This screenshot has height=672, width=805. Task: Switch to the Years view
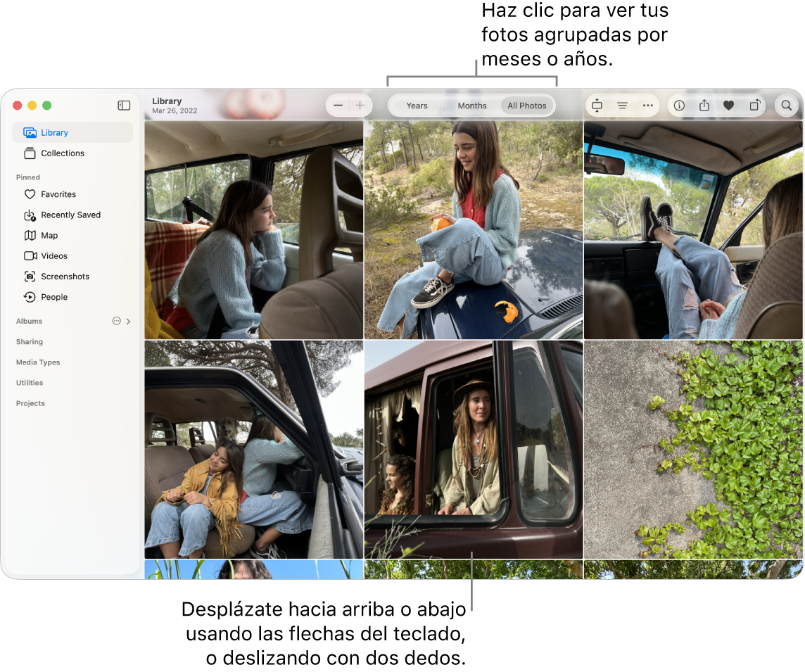coord(417,106)
